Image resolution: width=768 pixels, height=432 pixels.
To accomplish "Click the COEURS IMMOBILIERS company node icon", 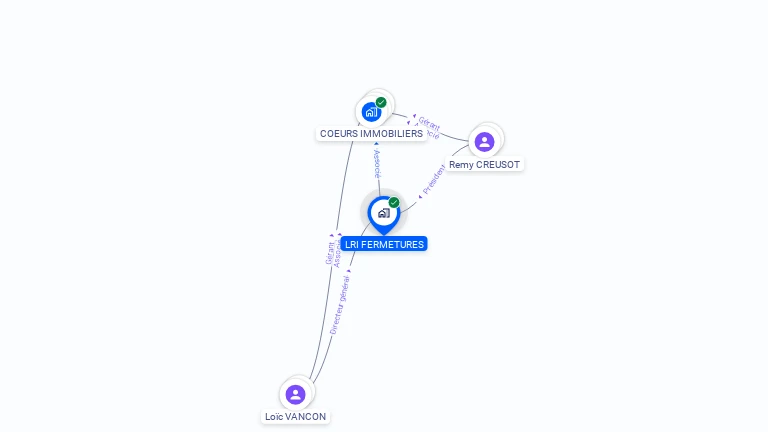I will pos(371,112).
